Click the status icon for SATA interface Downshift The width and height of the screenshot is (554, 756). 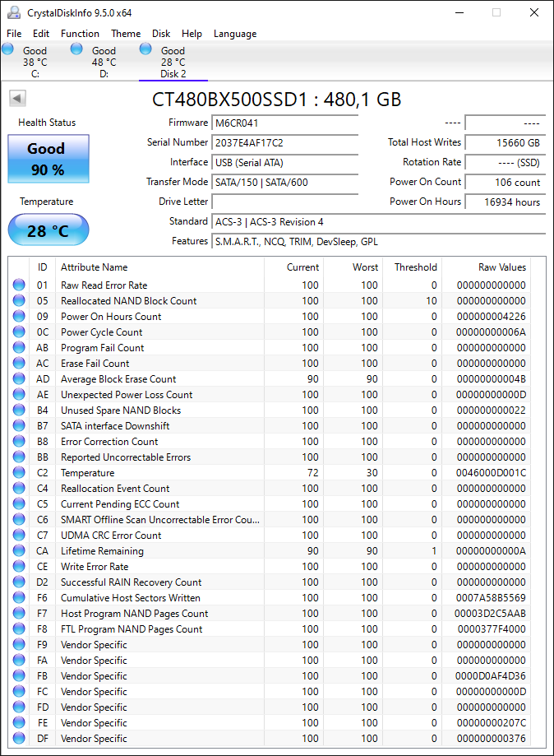[x=19, y=426]
